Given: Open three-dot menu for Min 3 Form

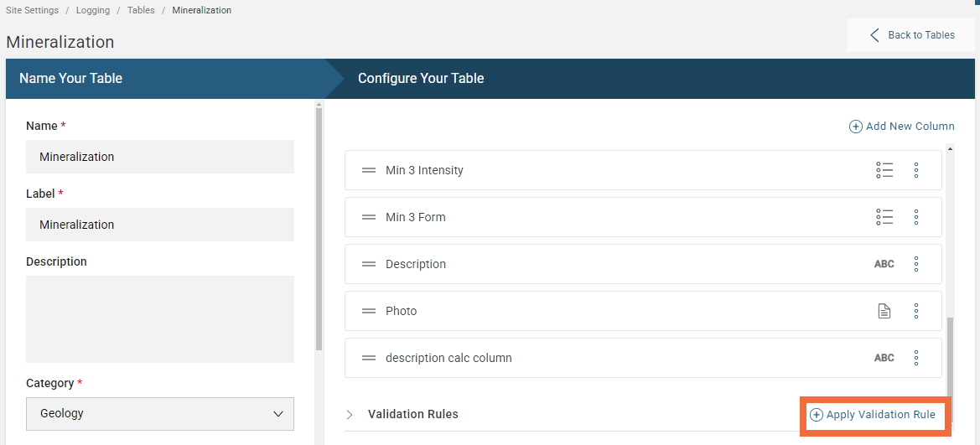Looking at the screenshot, I should coord(916,217).
